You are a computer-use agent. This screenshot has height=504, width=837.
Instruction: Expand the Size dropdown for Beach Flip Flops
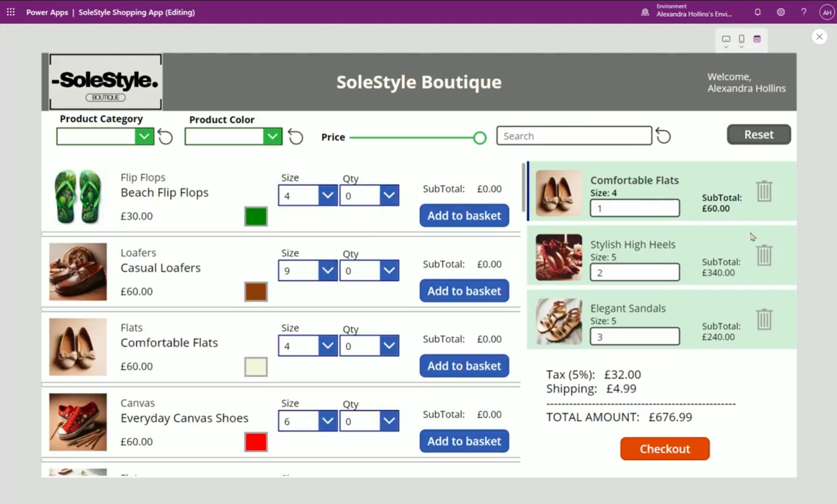327,195
